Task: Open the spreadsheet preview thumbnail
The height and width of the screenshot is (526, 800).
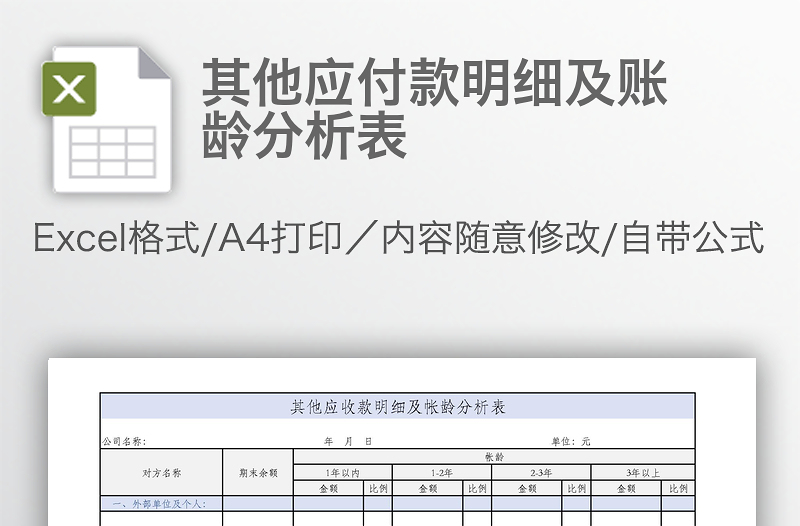Action: [402, 442]
